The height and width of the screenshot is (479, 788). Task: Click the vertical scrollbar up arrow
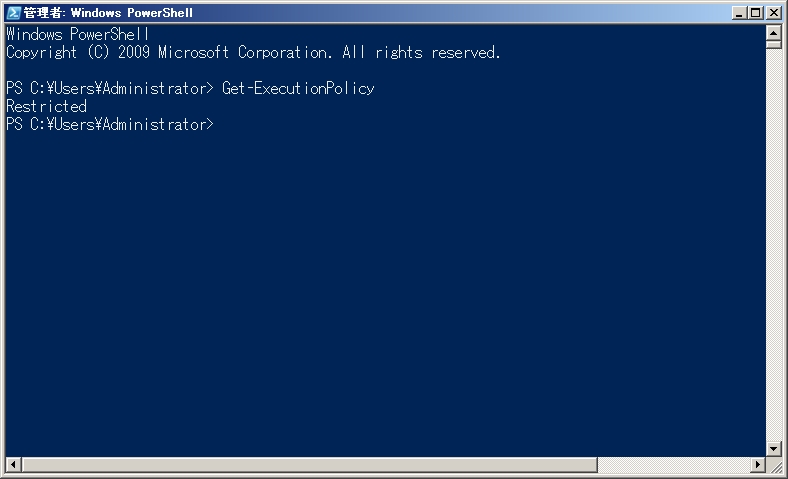(773, 32)
